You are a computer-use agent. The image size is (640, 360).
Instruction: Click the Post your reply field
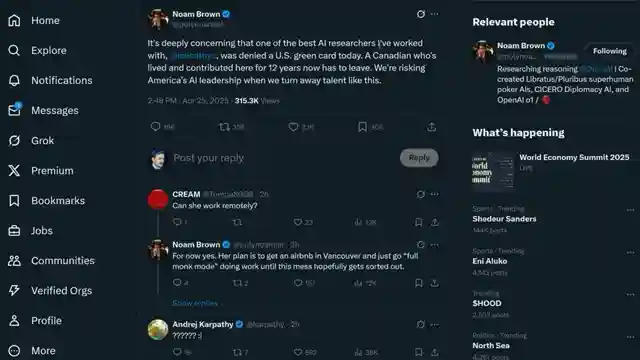point(284,158)
